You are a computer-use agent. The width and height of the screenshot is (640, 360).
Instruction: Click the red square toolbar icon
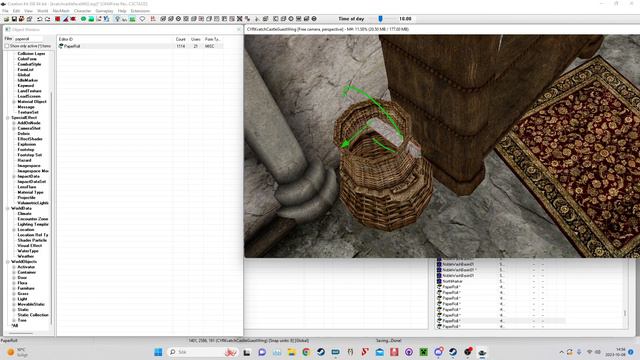(58, 19)
